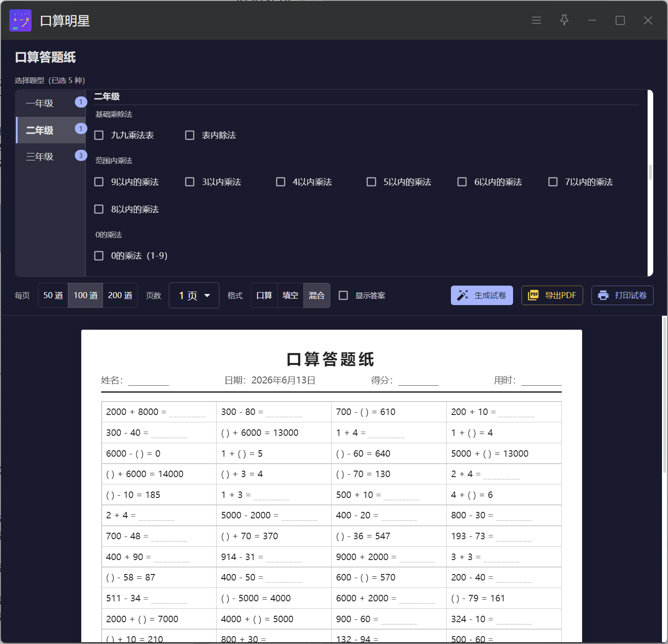Click the printer icon on 打印试卷
The image size is (668, 644).
[x=604, y=295]
